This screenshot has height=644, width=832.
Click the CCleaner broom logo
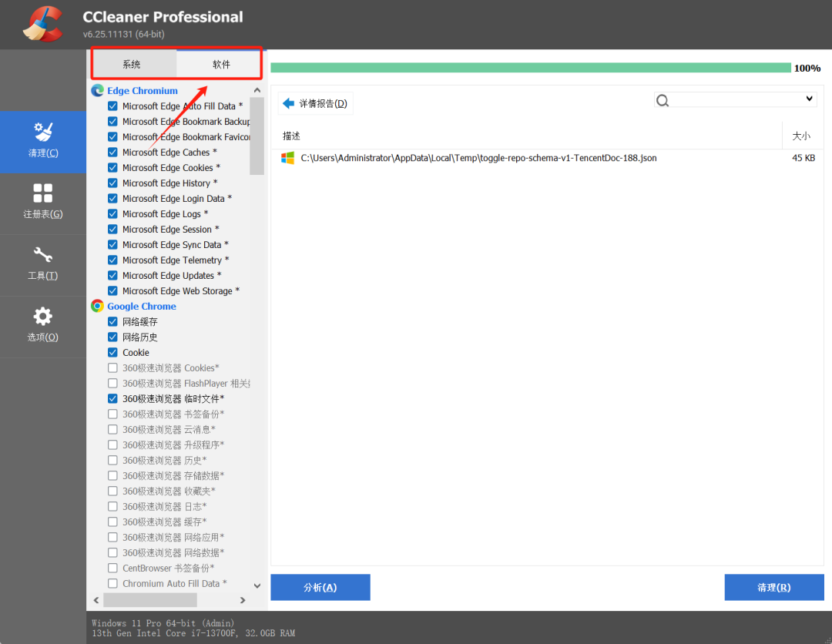[43, 24]
